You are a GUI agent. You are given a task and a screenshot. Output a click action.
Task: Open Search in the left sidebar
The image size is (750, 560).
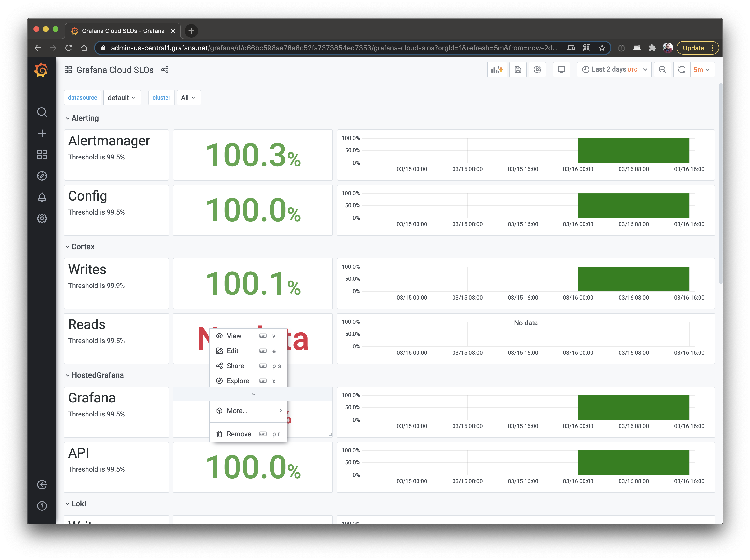tap(42, 112)
